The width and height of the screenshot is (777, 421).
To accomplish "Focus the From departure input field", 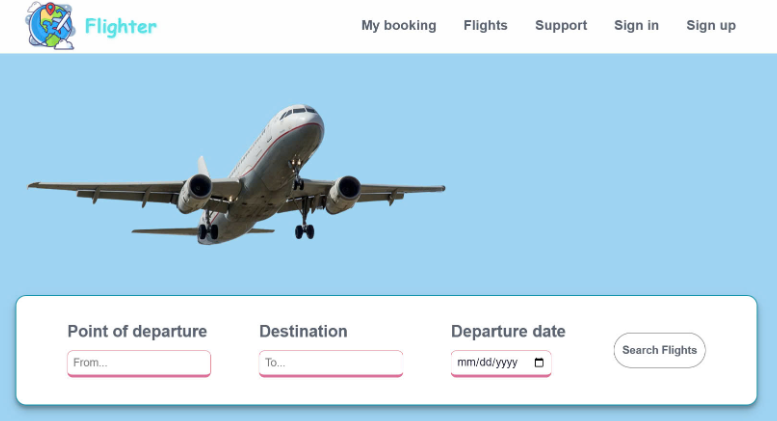I will coord(139,363).
